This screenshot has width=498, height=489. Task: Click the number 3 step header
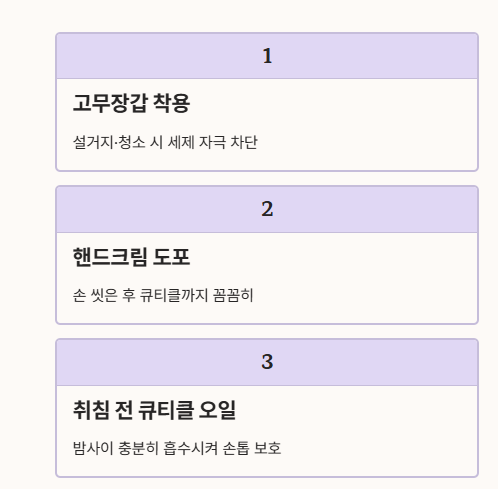267,362
